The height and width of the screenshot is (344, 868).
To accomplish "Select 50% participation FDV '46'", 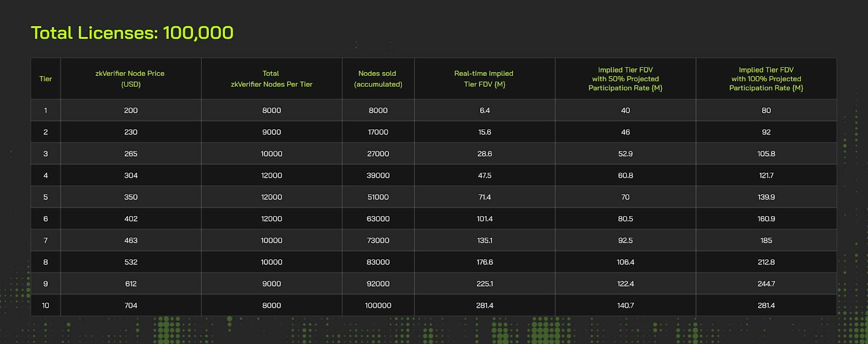I will click(x=626, y=132).
